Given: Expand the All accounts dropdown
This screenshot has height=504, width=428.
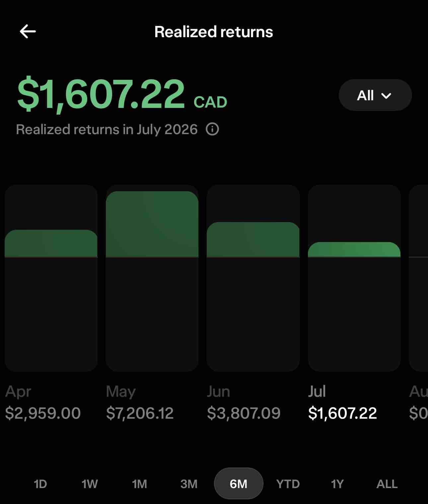Looking at the screenshot, I should click(x=375, y=95).
